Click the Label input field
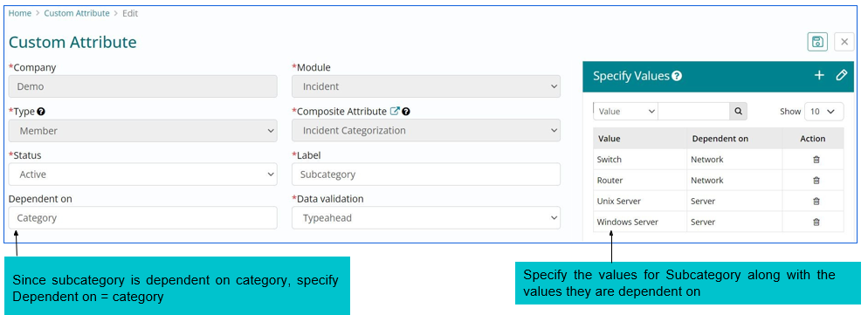868x315 pixels. (x=425, y=175)
